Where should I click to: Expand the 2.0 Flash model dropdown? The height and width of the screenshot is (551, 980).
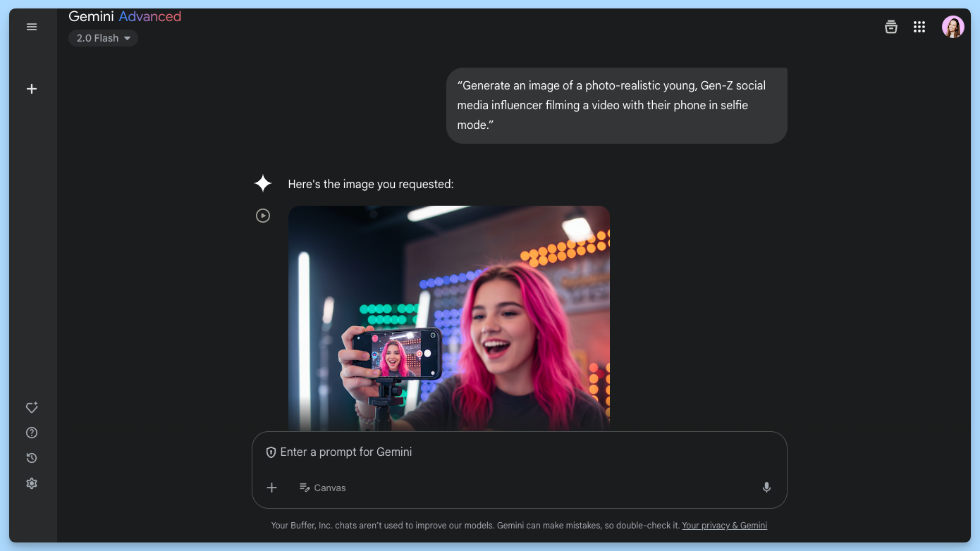pyautogui.click(x=104, y=38)
